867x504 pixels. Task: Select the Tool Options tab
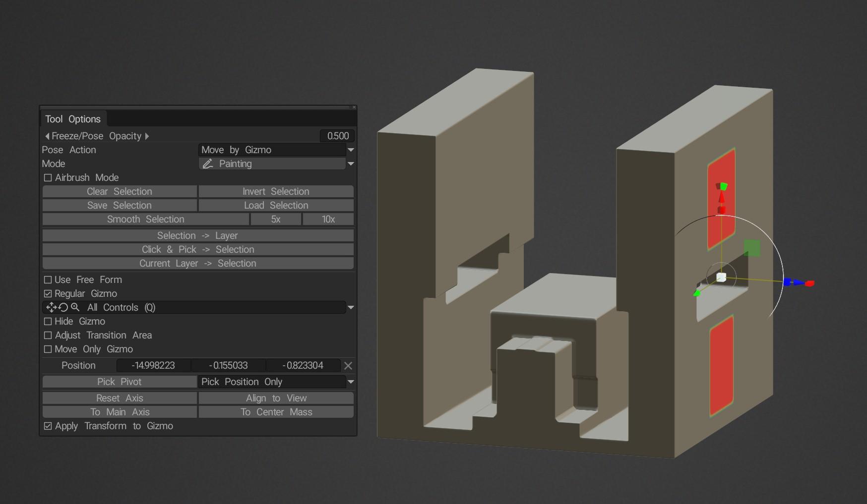pyautogui.click(x=73, y=119)
